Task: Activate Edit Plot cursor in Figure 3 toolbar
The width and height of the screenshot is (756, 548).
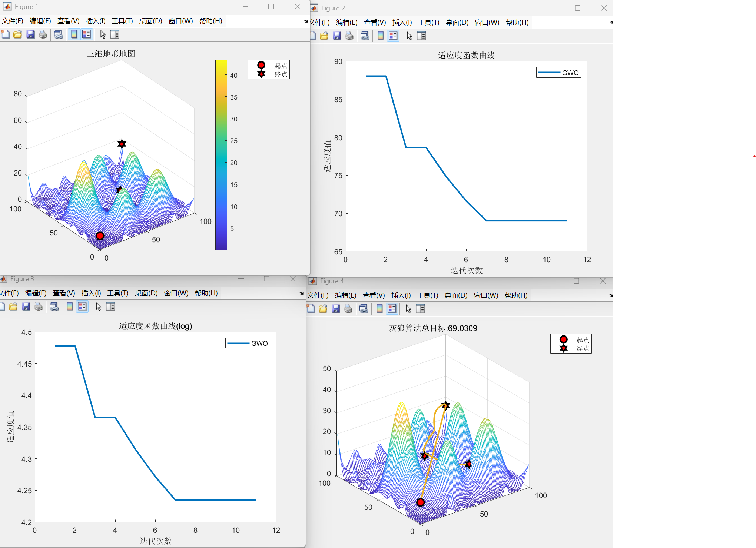Action: [98, 307]
